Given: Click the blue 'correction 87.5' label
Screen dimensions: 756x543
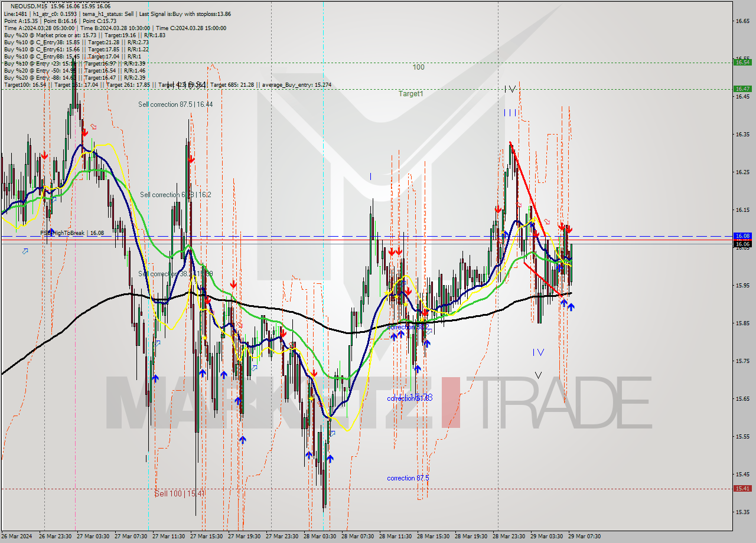Looking at the screenshot, I should (x=408, y=478).
